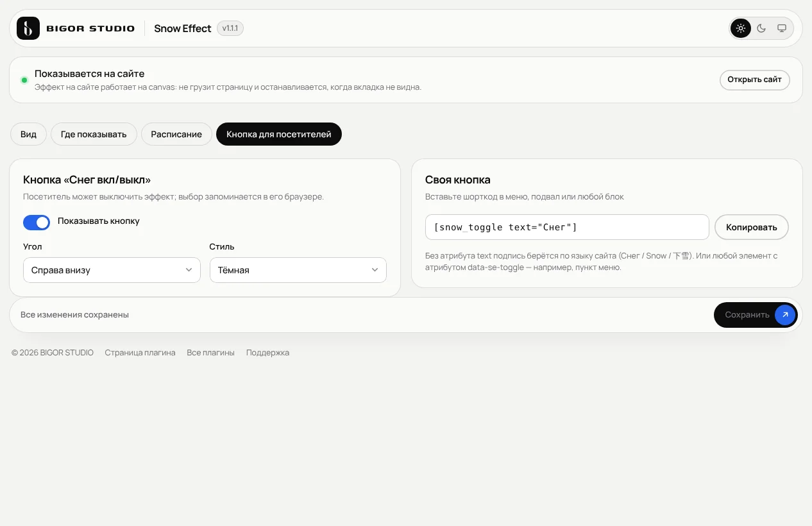Follow the Все плагины link
The height and width of the screenshot is (526, 812).
click(x=210, y=353)
